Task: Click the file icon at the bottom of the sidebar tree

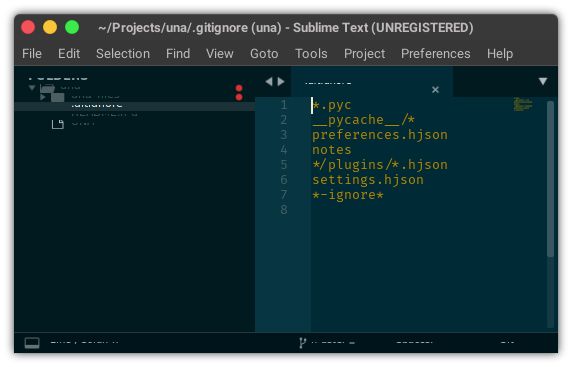Action: click(58, 124)
